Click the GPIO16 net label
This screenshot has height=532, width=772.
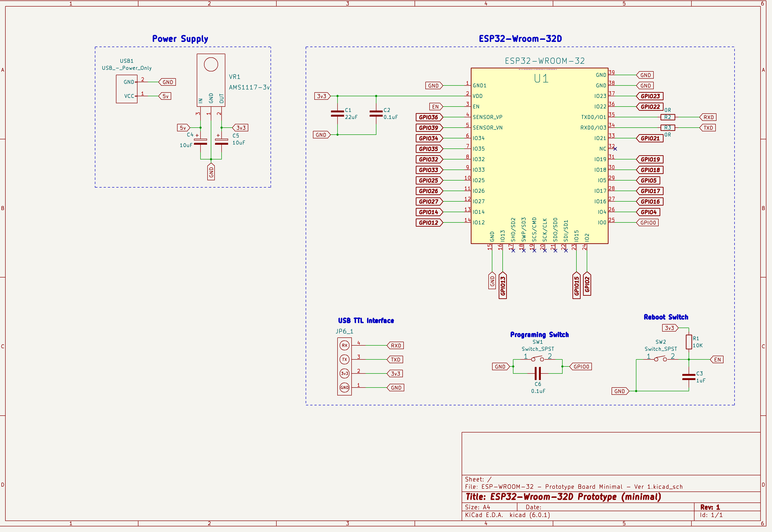point(650,202)
